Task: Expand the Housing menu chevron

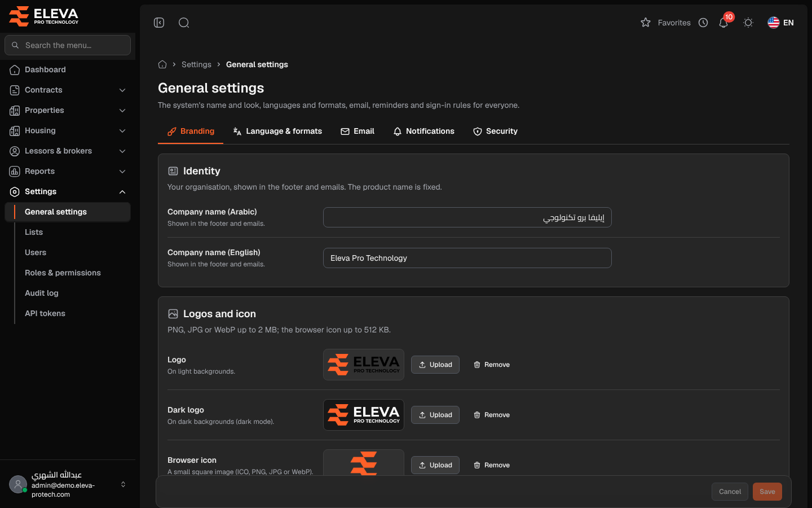Action: pos(122,131)
